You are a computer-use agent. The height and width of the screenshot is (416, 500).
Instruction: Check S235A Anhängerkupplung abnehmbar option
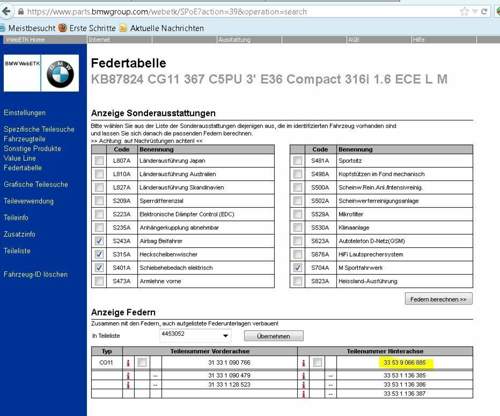tap(99, 227)
